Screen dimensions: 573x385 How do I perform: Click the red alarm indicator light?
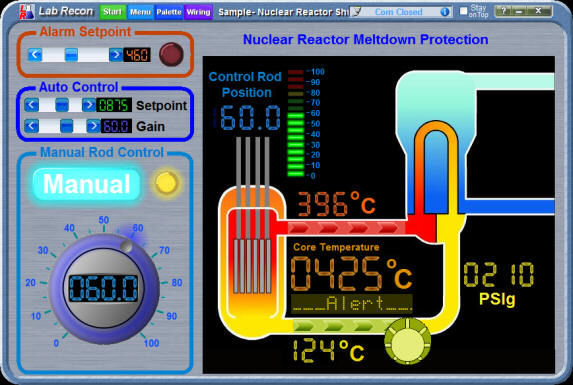point(171,54)
